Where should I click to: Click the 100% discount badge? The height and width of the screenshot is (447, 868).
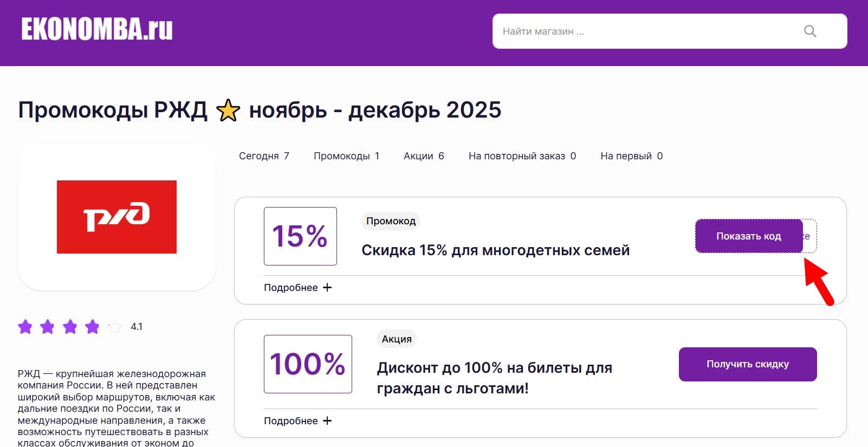(x=307, y=364)
